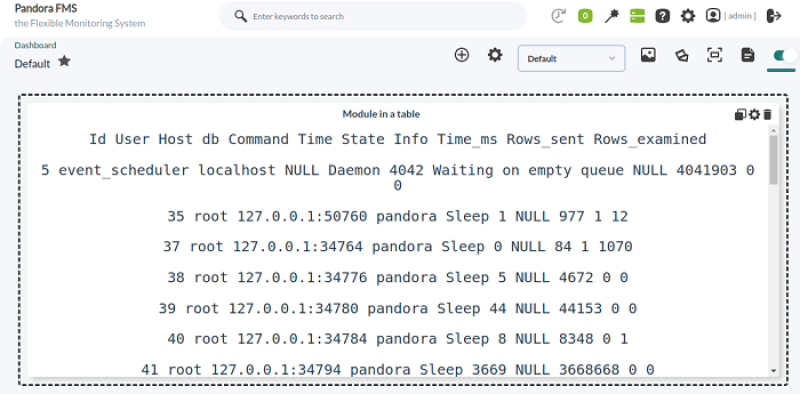
Task: Open dashboard options gear icon
Action: (495, 55)
